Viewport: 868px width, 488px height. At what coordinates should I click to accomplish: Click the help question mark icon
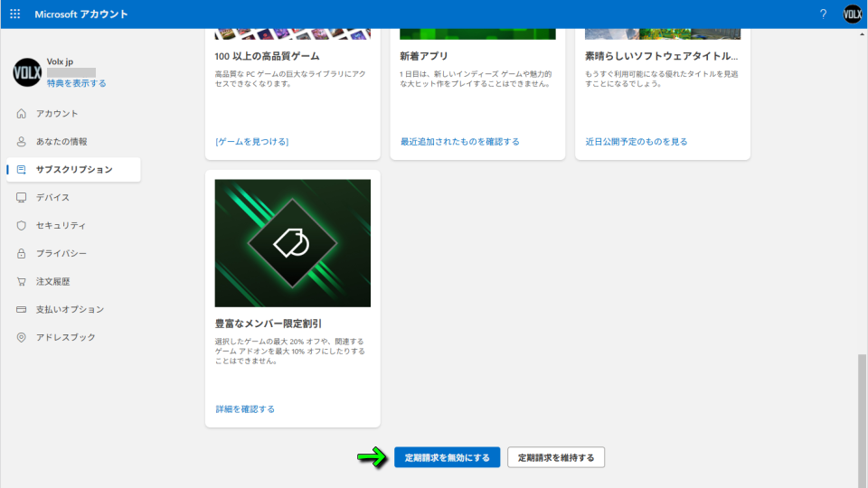(823, 14)
